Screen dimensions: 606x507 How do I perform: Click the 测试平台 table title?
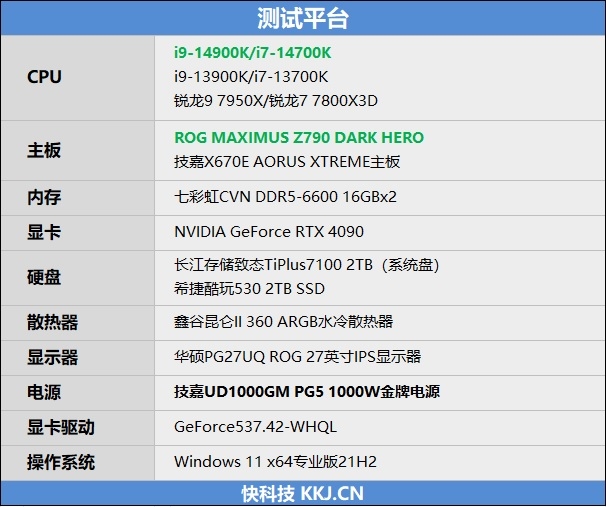click(x=302, y=18)
